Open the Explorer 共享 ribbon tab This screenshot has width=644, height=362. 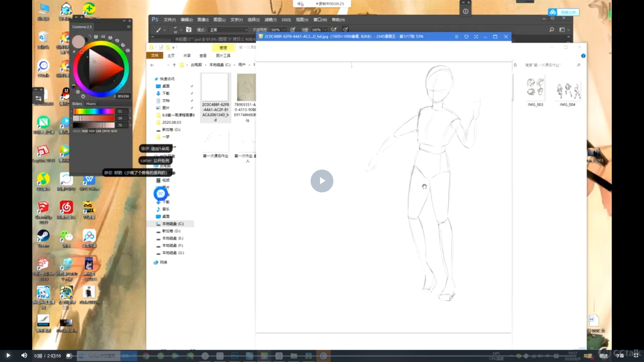tap(187, 56)
